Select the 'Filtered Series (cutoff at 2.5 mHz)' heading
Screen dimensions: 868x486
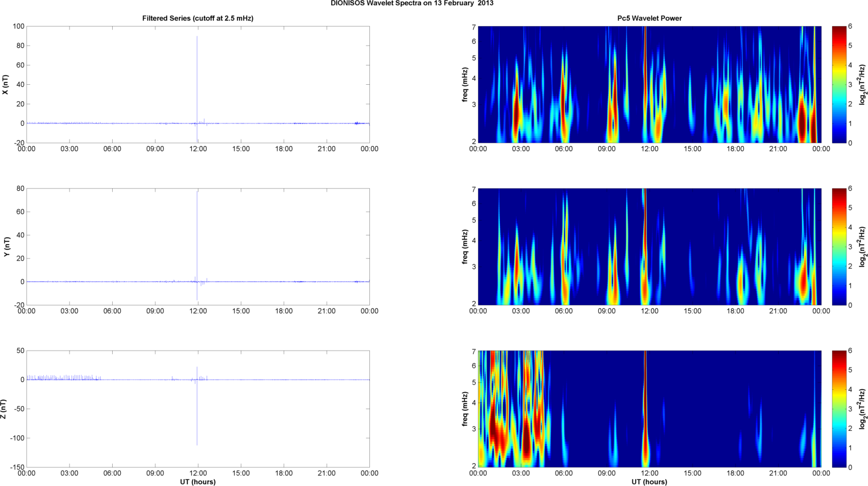click(x=198, y=18)
